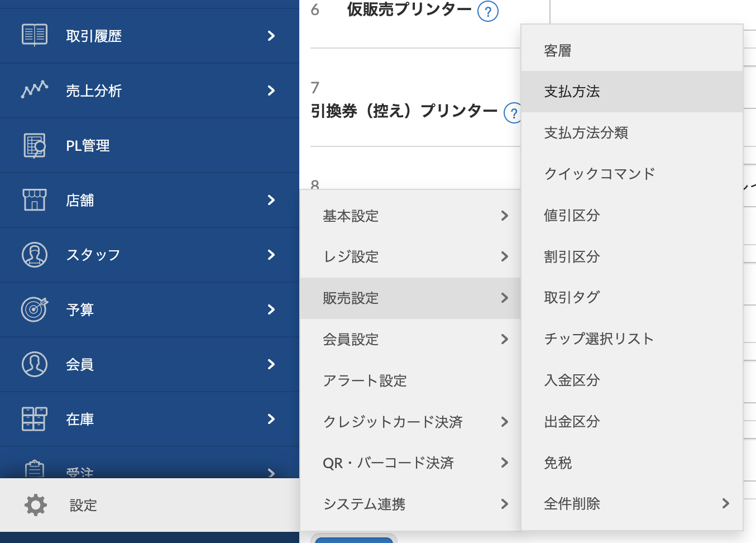The image size is (756, 543).
Task: Select 支払方法分類 in the settings menu
Action: [586, 132]
